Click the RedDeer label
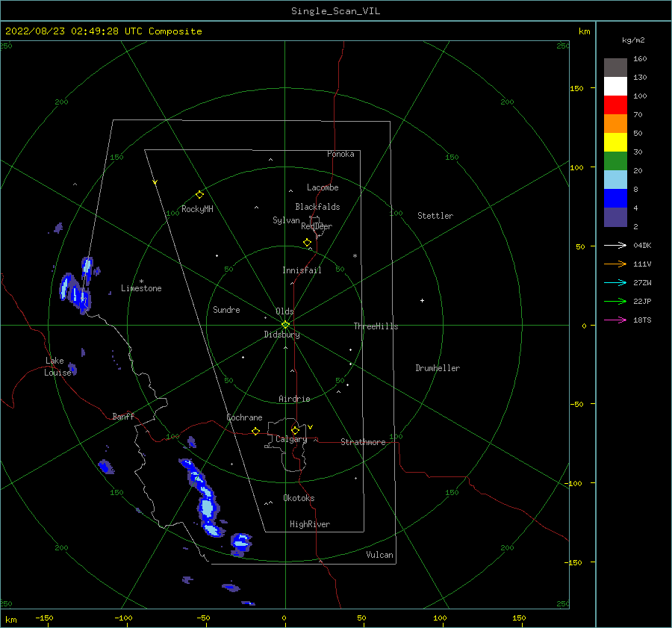Viewport: 672px width, 628px height. coord(317,226)
